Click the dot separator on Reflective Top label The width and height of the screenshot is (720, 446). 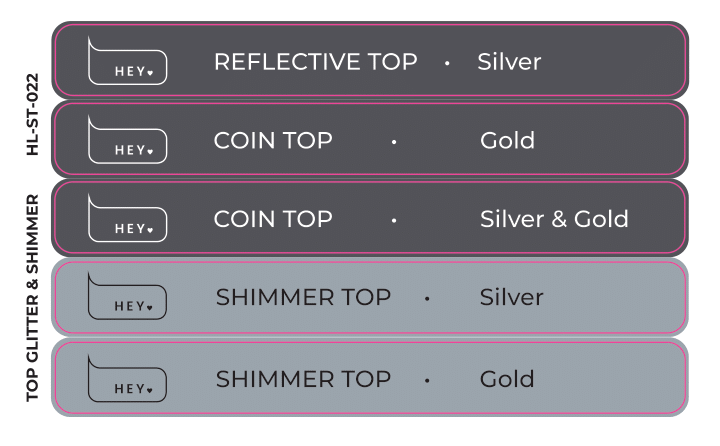tap(447, 64)
